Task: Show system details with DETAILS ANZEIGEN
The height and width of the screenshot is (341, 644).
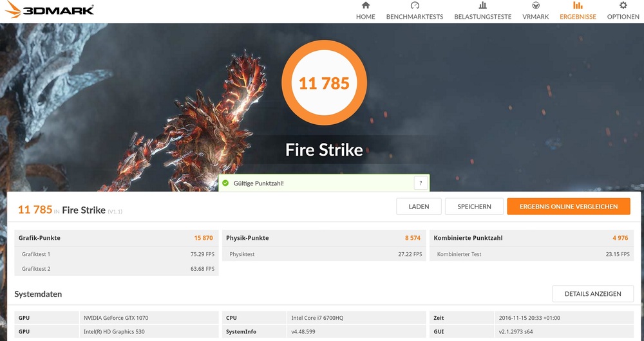Action: click(x=592, y=294)
